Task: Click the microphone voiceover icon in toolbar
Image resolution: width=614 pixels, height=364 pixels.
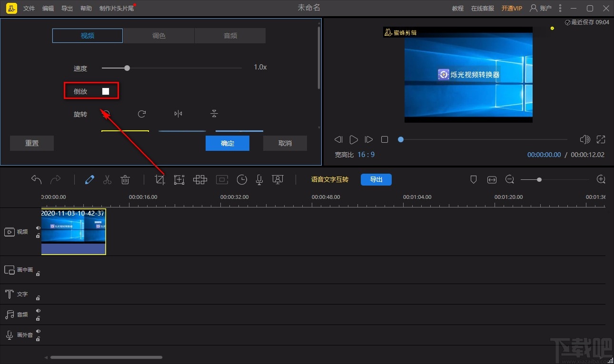Action: [259, 179]
